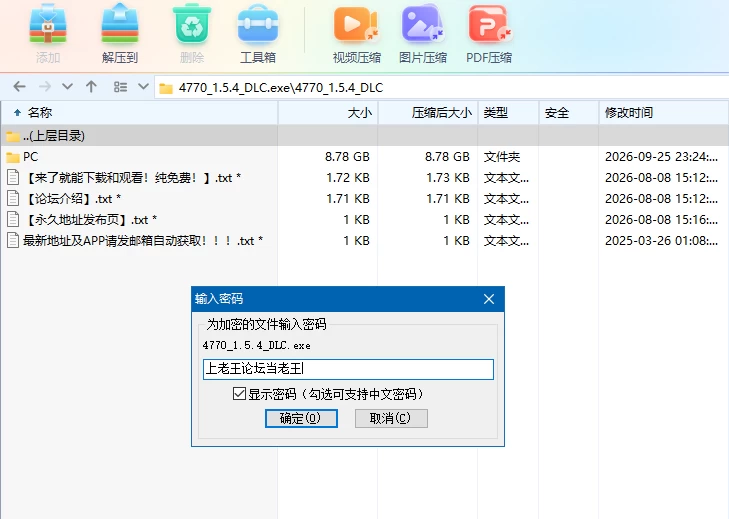
Task: Click the list view mode icon
Action: click(x=120, y=86)
